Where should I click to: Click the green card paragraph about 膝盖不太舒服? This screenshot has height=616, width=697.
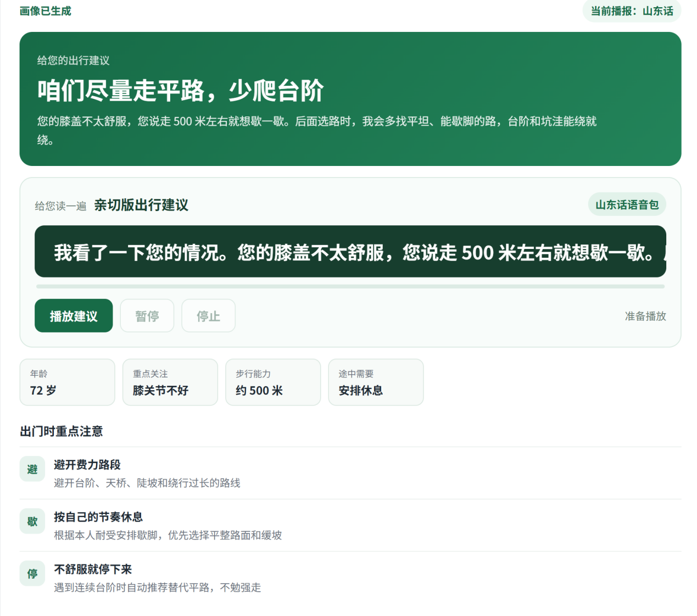click(x=317, y=130)
